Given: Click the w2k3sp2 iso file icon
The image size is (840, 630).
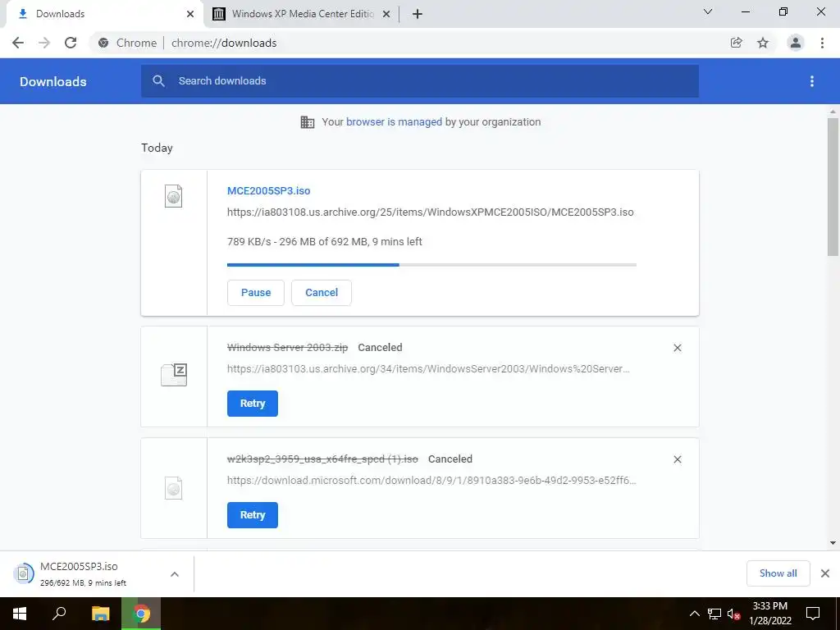Looking at the screenshot, I should 174,488.
